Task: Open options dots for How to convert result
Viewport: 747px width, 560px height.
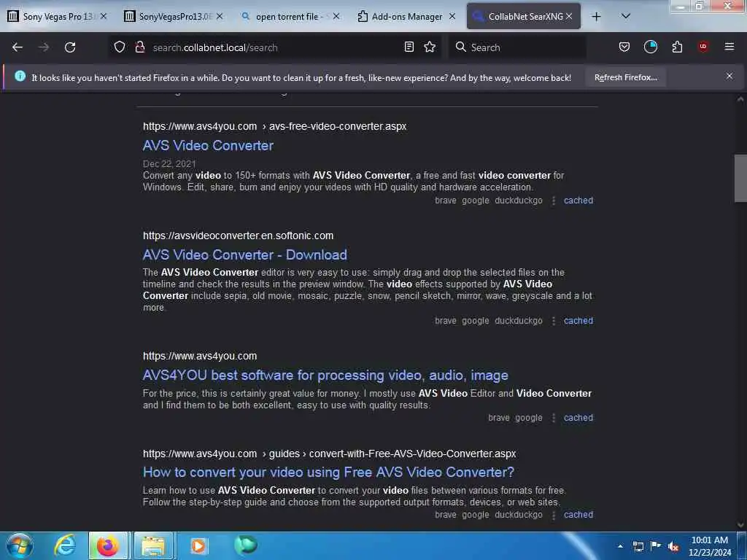Action: (x=553, y=516)
